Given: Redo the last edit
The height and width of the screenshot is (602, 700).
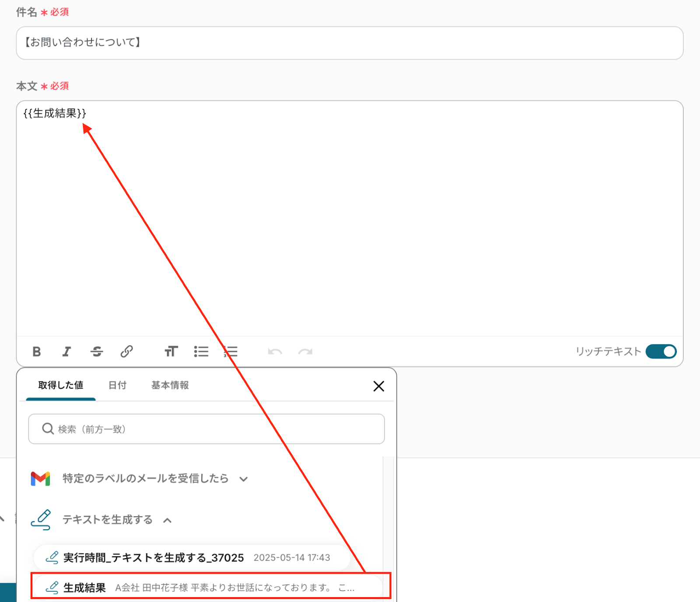Looking at the screenshot, I should pyautogui.click(x=305, y=352).
